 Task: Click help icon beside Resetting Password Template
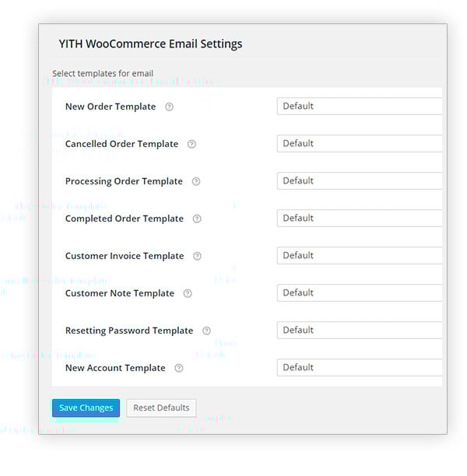pyautogui.click(x=206, y=331)
